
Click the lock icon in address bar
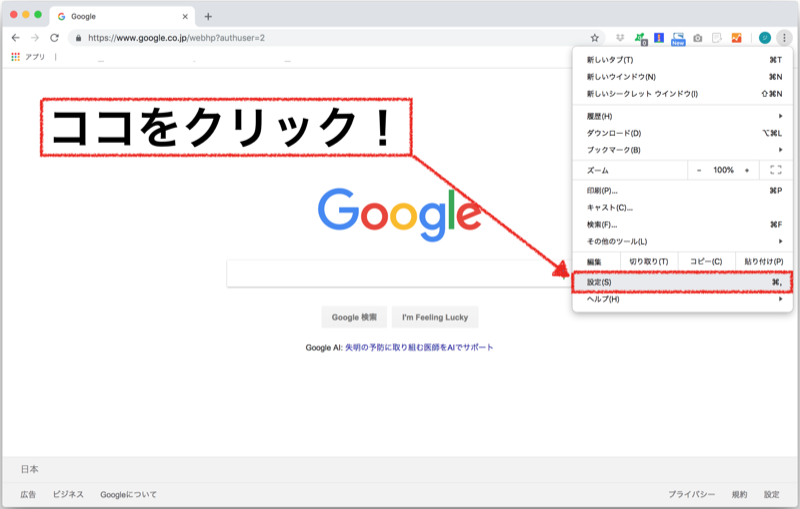78,38
